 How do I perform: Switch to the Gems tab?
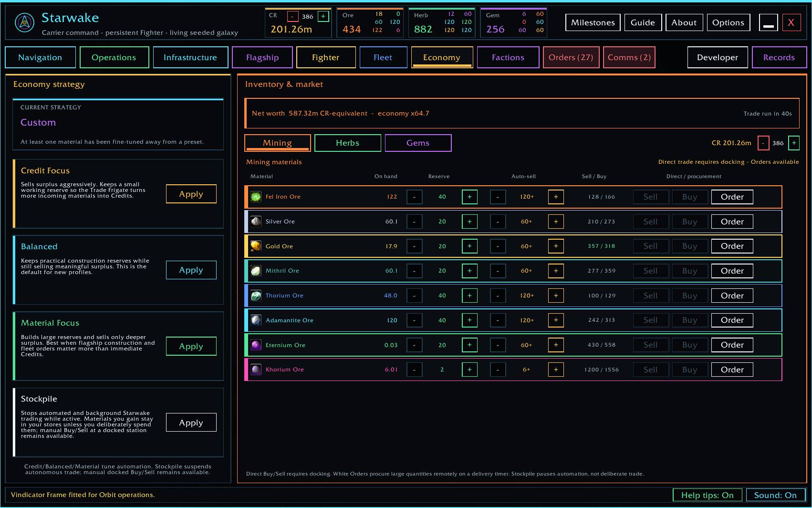(418, 143)
